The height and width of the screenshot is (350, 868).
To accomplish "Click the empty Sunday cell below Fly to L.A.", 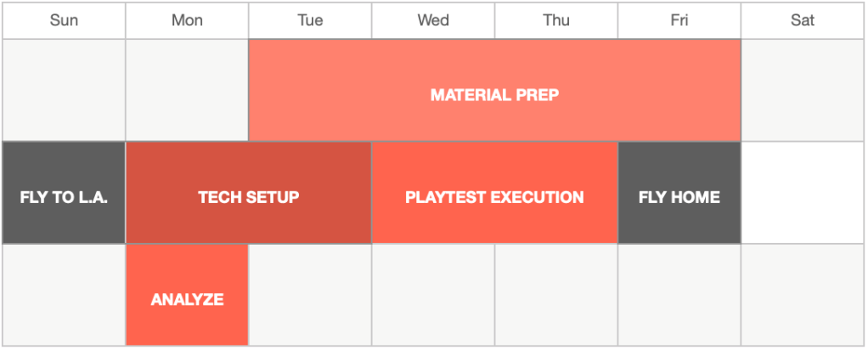I will pos(64,295).
